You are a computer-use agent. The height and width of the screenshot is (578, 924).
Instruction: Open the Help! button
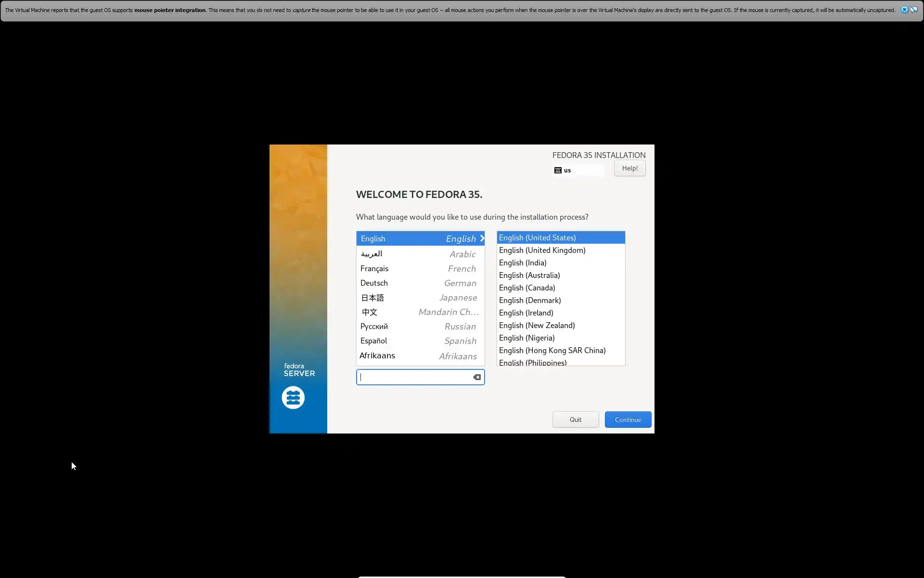tap(629, 168)
